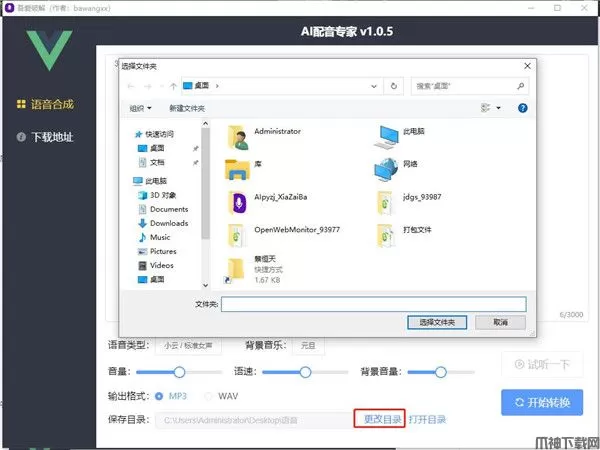The width and height of the screenshot is (600, 450).
Task: Open 背景音乐 background music dropdown
Action: (x=308, y=346)
